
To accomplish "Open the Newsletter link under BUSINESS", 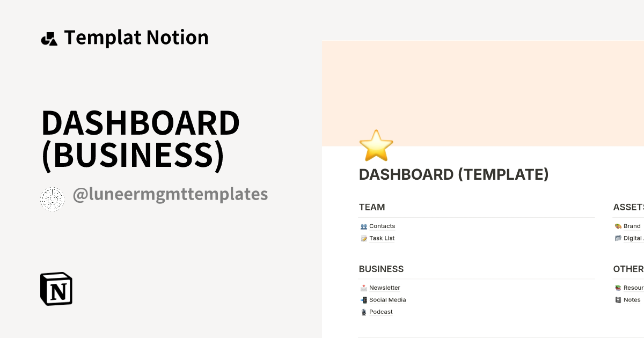I will point(384,288).
